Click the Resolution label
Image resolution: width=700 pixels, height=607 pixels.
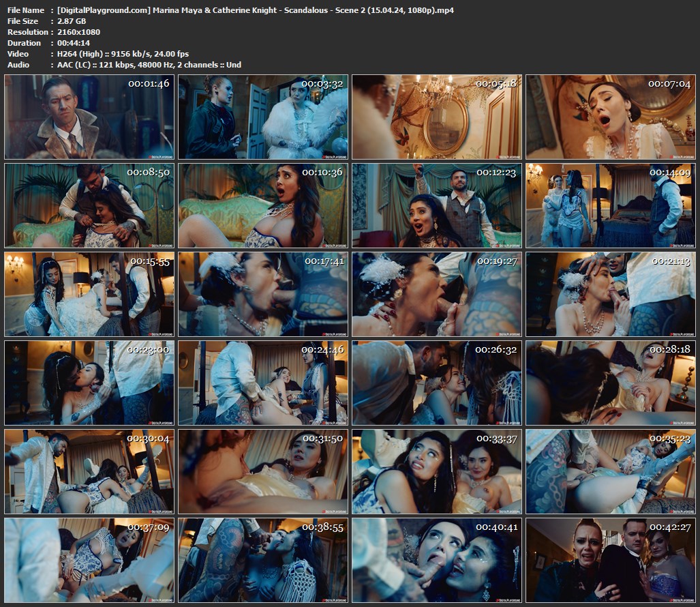point(27,32)
